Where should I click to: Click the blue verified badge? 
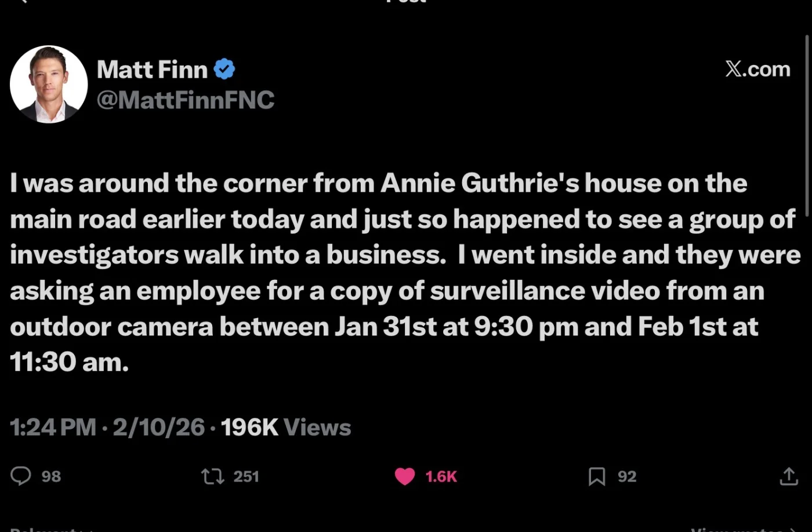[x=224, y=70]
